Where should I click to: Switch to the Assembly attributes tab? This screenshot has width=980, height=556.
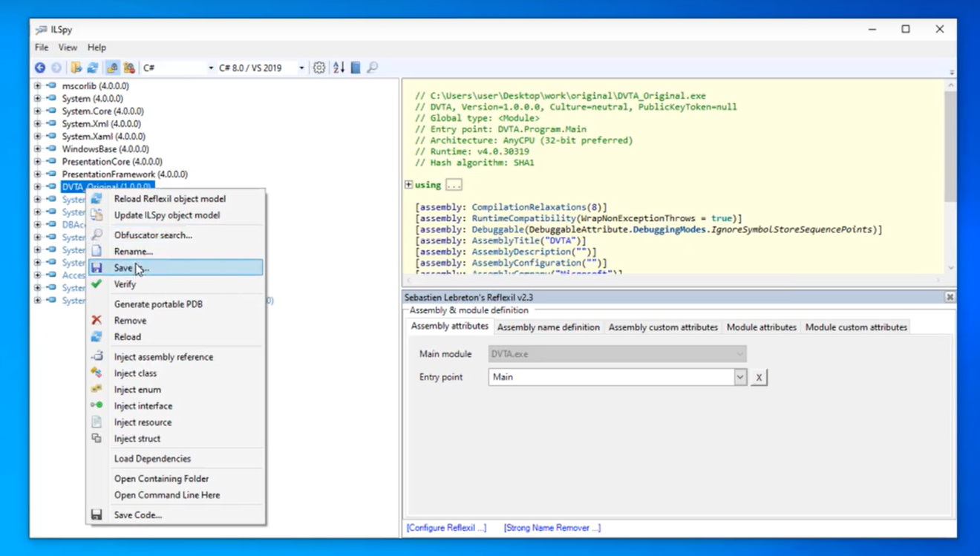point(449,327)
